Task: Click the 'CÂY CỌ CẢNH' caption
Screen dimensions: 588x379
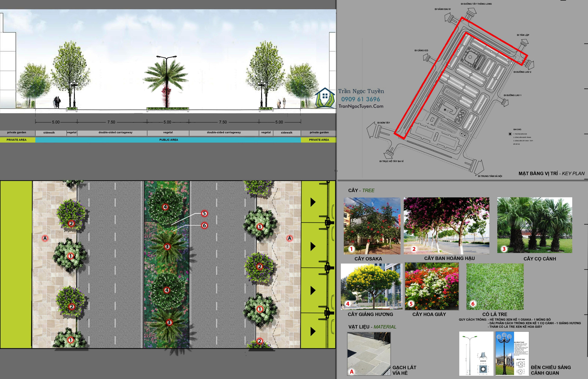Action: [x=540, y=259]
